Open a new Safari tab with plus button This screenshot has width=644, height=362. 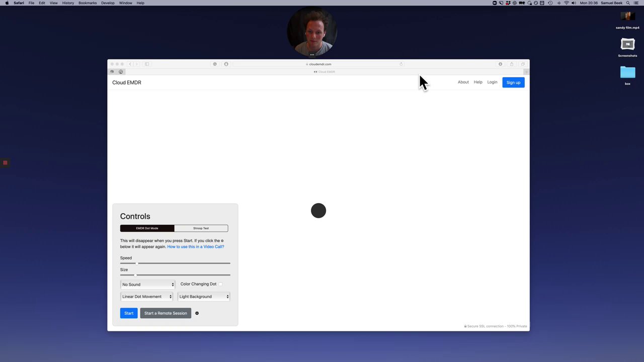[x=526, y=72]
